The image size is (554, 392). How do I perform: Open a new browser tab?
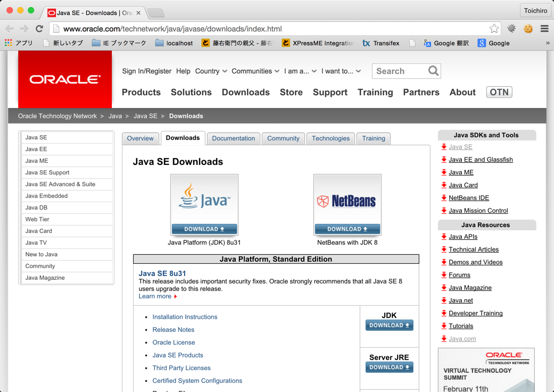[x=156, y=13]
